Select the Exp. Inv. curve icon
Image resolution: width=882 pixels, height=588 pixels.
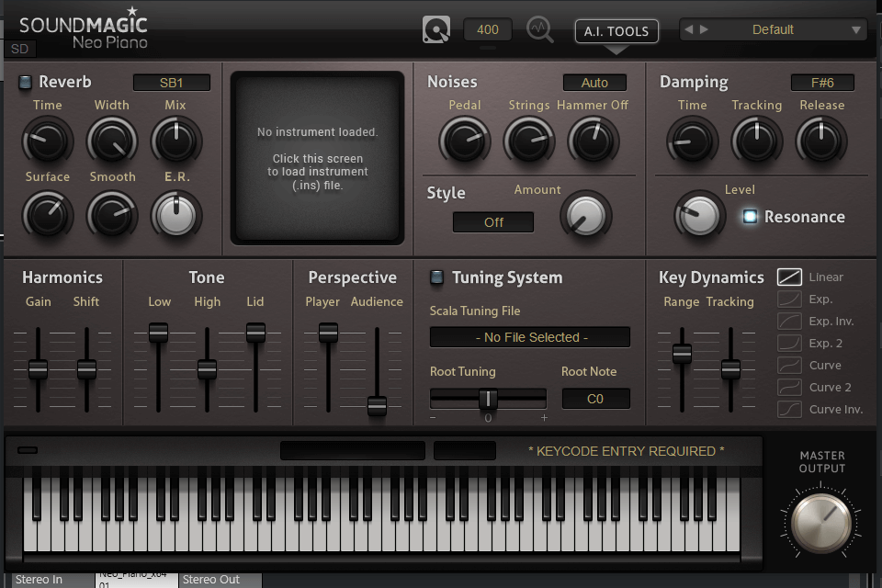[789, 321]
